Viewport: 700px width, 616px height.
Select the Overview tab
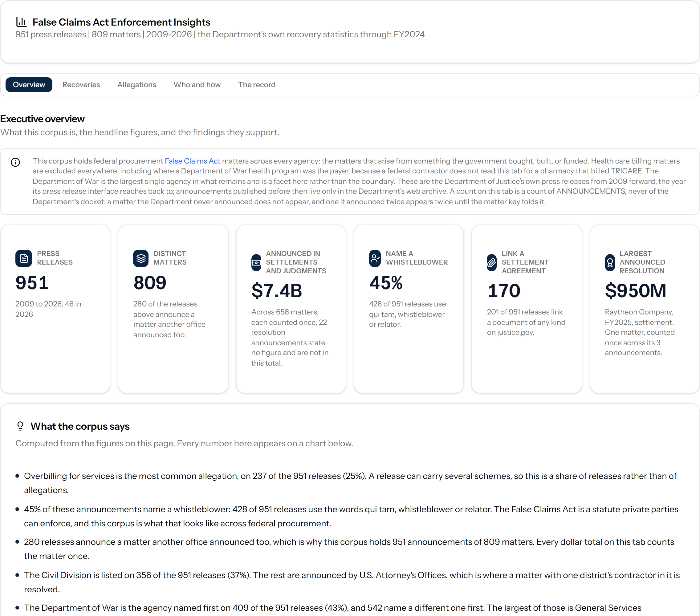(x=29, y=85)
